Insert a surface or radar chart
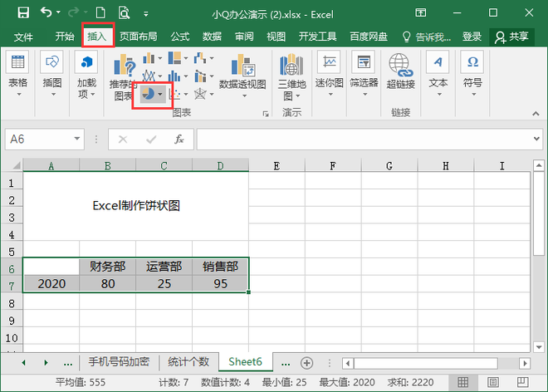The height and width of the screenshot is (392, 548). click(203, 94)
